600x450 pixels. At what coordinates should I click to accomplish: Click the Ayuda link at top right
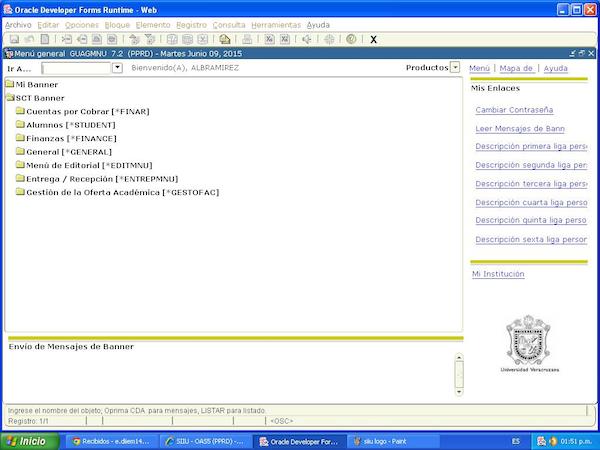pyautogui.click(x=555, y=68)
